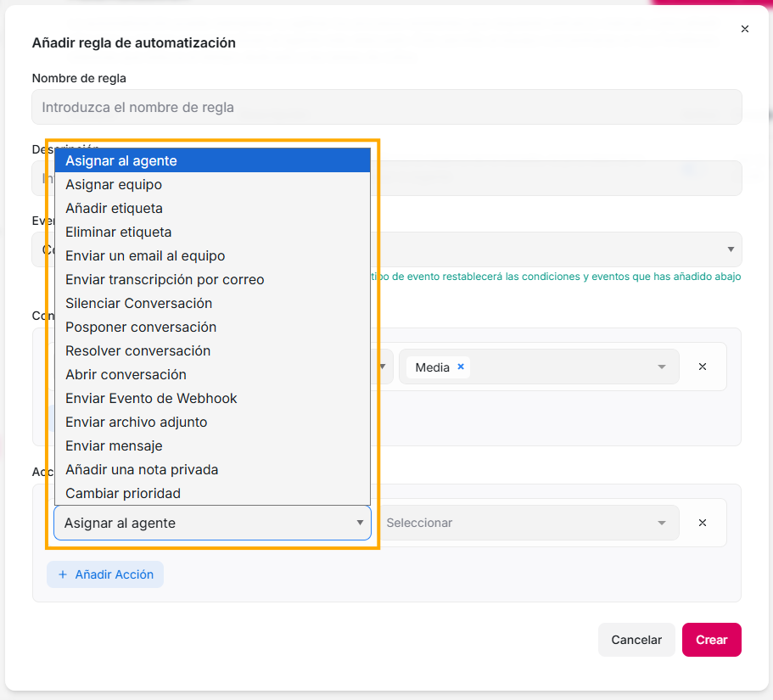Type in the Nombre de regla field

tap(387, 108)
